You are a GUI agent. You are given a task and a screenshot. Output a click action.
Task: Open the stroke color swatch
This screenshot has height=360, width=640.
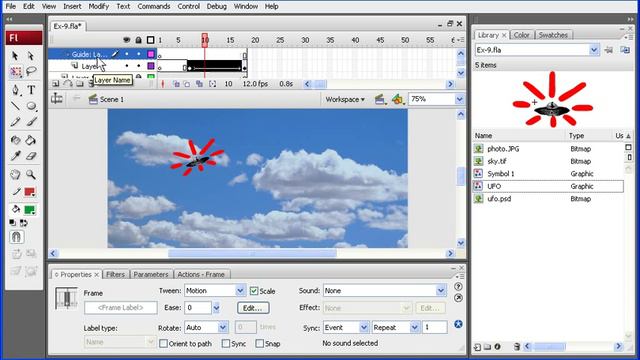click(29, 192)
